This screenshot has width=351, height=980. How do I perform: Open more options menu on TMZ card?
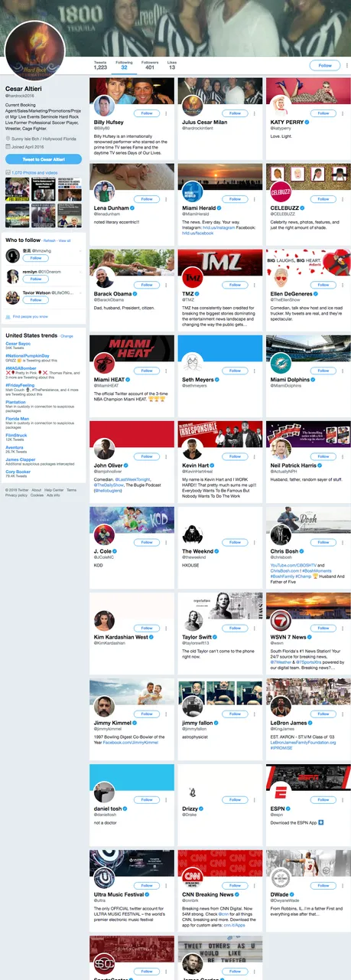[255, 284]
